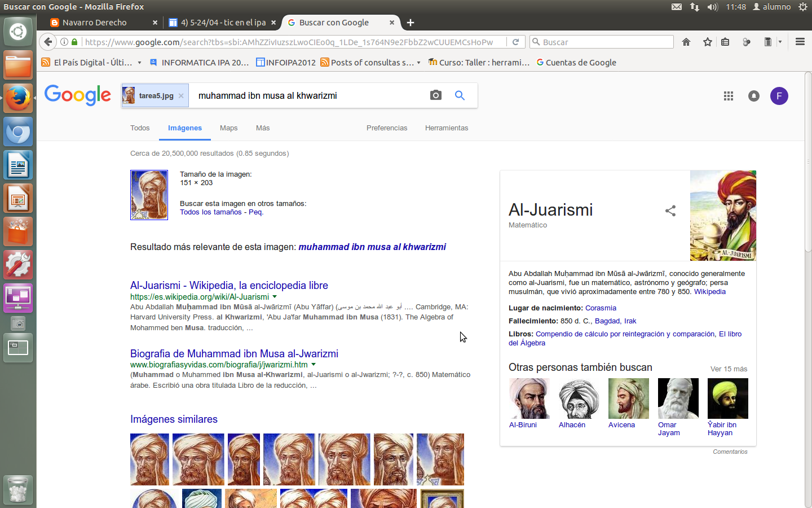The height and width of the screenshot is (508, 812).
Task: Open Trash in Ubuntu launcher
Action: point(18,490)
